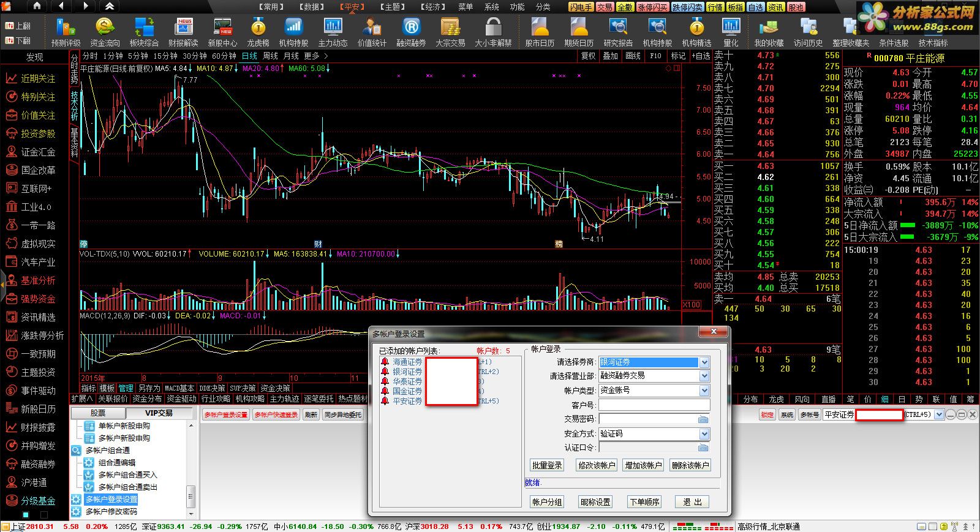This screenshot has width=980, height=532.
Task: Expand the 请选择券商 broker dropdown
Action: 704,362
